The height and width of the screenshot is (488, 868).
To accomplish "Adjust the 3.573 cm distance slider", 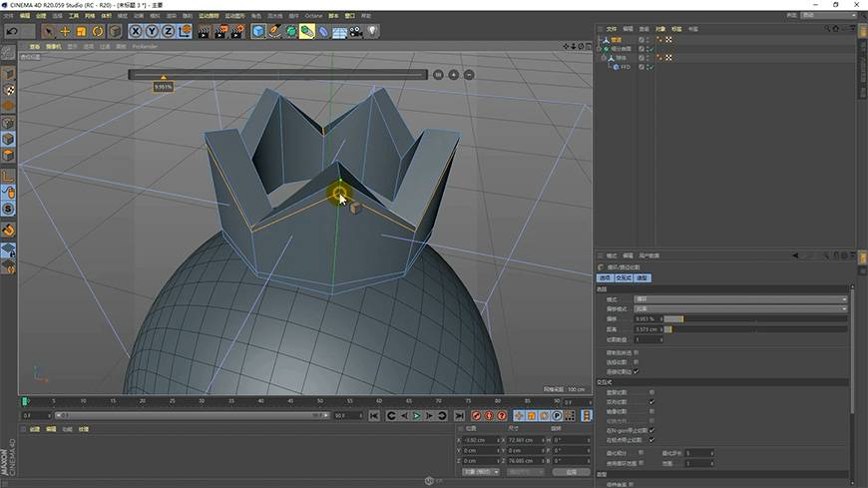I will [x=755, y=329].
